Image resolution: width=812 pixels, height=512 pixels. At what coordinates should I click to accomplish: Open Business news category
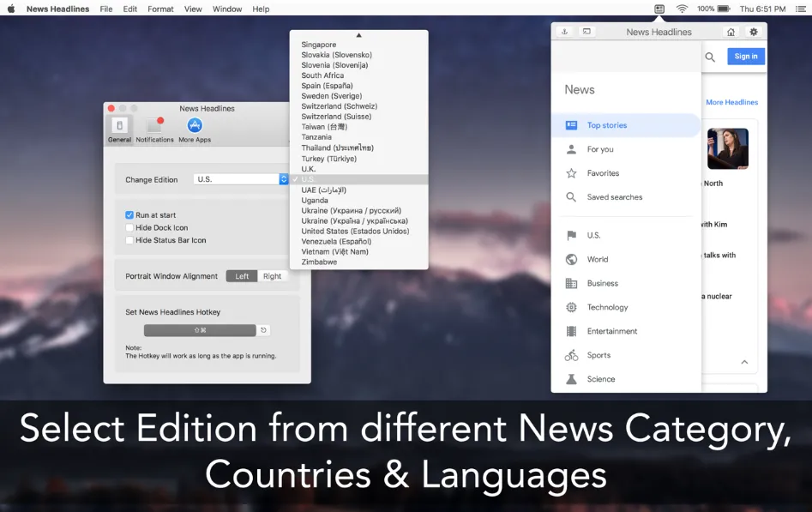pyautogui.click(x=626, y=283)
